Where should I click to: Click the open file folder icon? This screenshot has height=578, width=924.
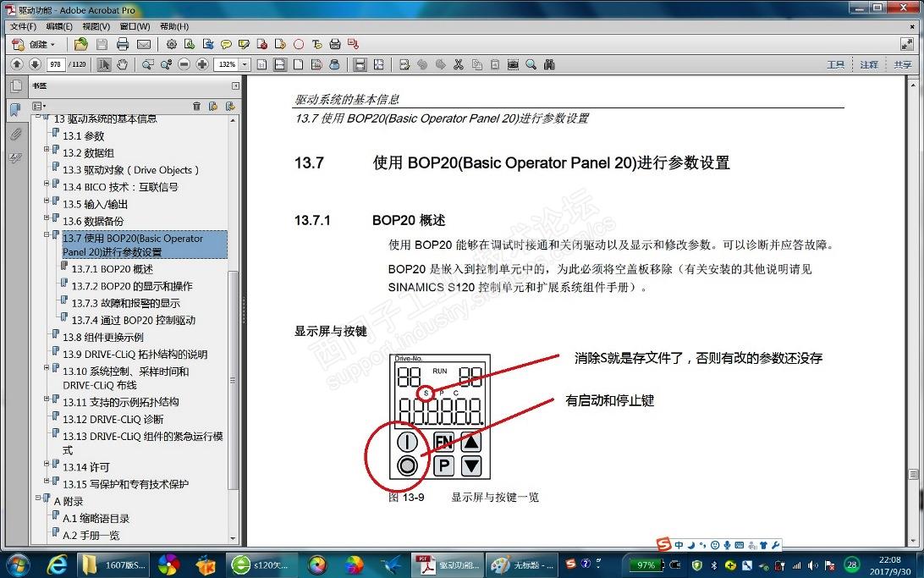click(x=80, y=44)
